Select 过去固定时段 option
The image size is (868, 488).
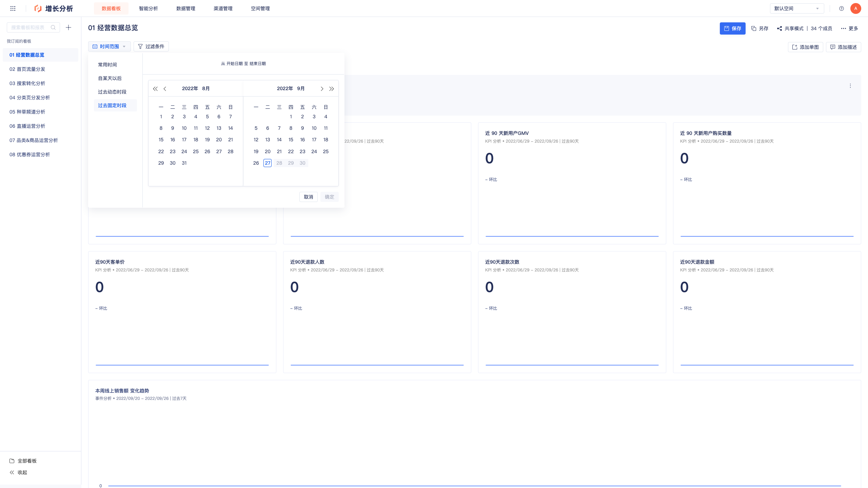coord(115,105)
